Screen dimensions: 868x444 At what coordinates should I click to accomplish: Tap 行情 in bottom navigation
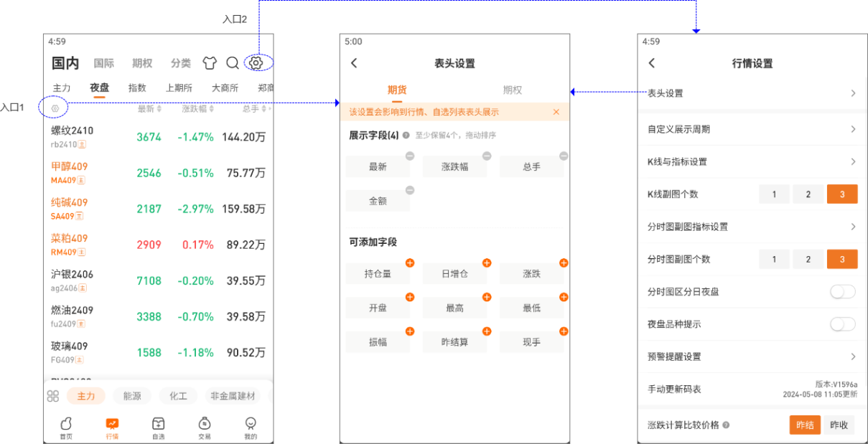[x=112, y=428]
